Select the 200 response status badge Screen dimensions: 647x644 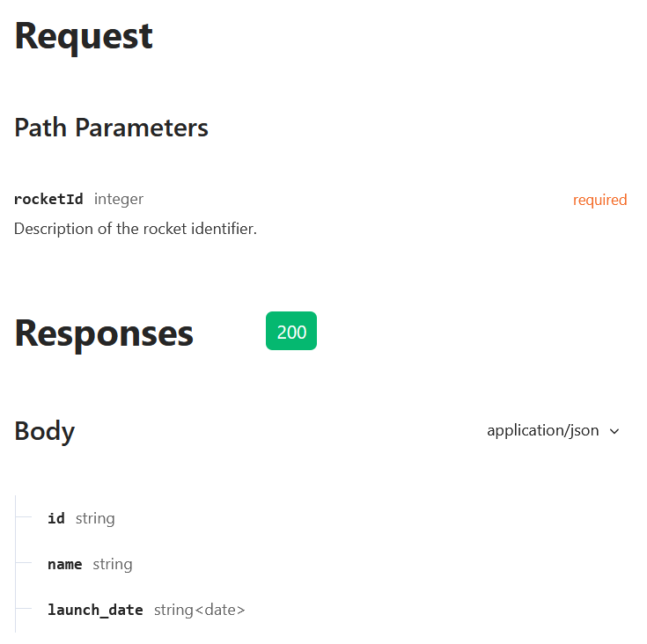(x=291, y=331)
